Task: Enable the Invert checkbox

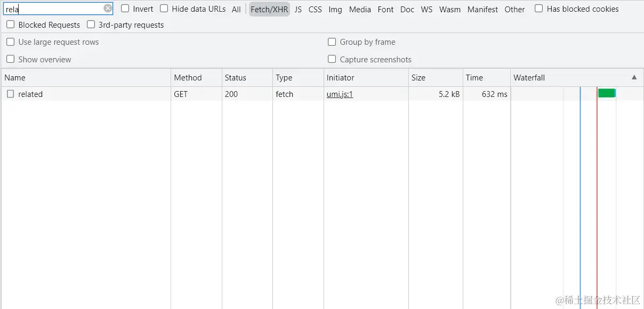Action: pyautogui.click(x=125, y=9)
